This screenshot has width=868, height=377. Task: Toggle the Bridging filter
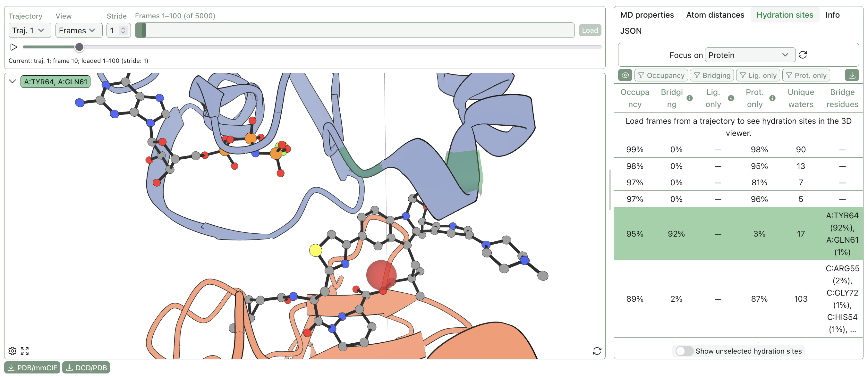pyautogui.click(x=712, y=75)
